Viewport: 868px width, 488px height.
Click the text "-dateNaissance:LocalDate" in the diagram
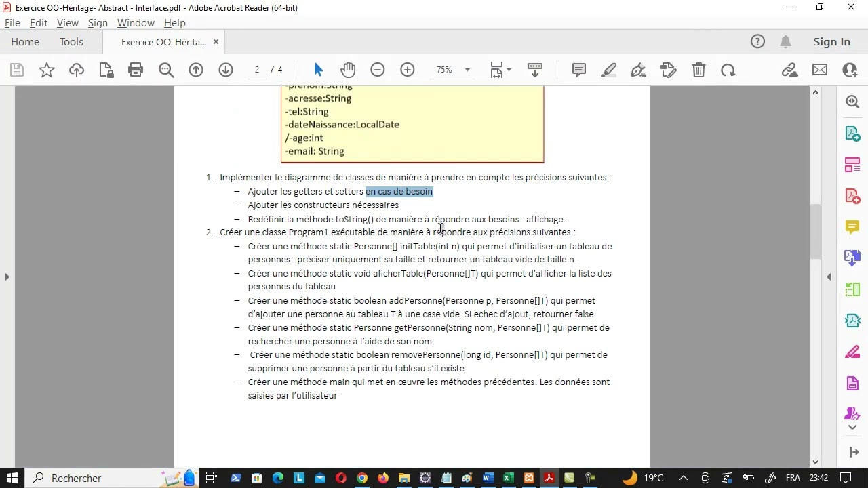tap(342, 125)
